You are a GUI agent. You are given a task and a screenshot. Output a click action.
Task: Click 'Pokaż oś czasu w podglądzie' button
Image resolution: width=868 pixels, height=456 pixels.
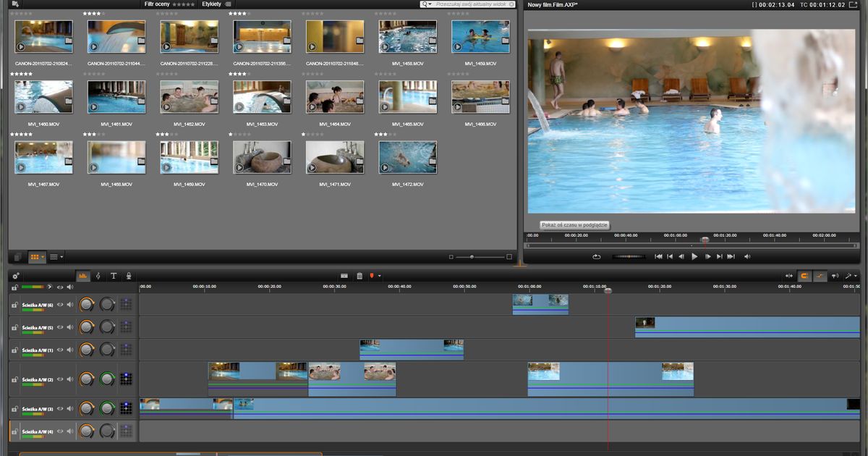(x=575, y=225)
